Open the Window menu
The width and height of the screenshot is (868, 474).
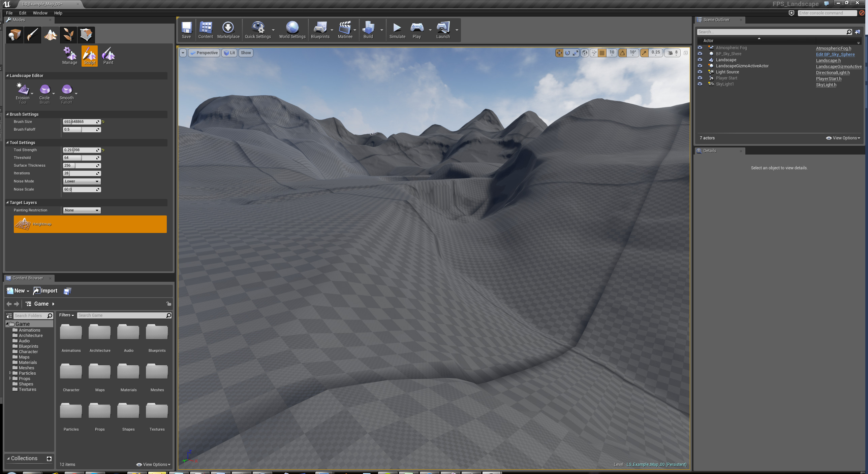[40, 13]
